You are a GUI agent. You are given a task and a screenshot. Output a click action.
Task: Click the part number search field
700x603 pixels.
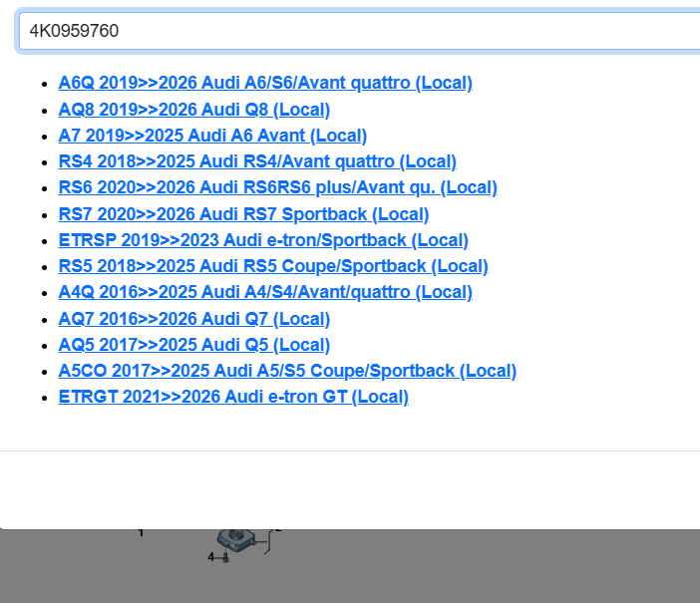tap(359, 31)
